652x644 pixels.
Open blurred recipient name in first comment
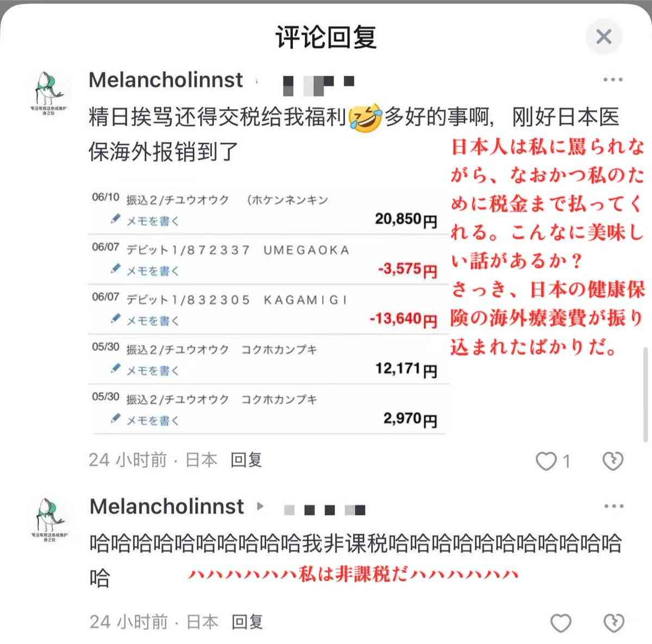pos(319,83)
